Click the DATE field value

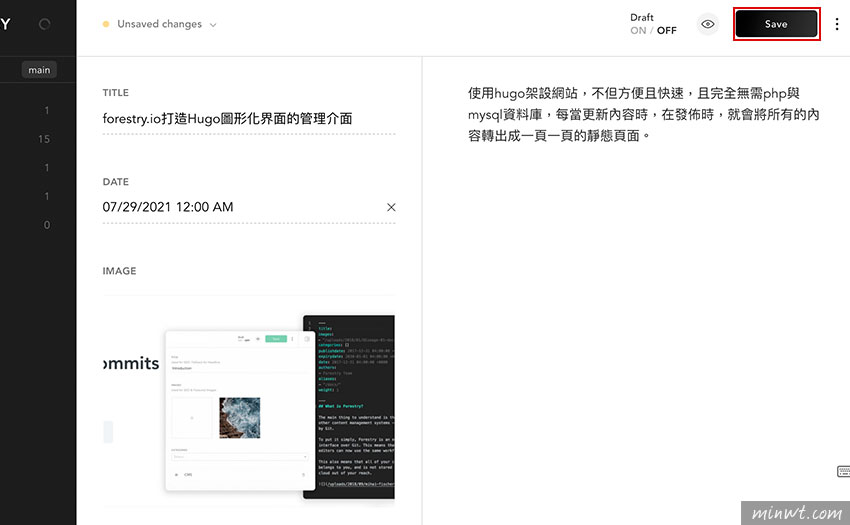(168, 207)
